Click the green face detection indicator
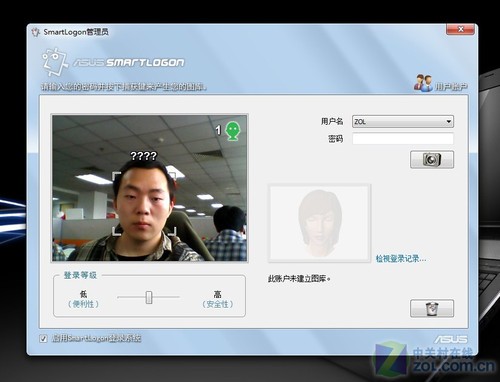 [x=232, y=131]
